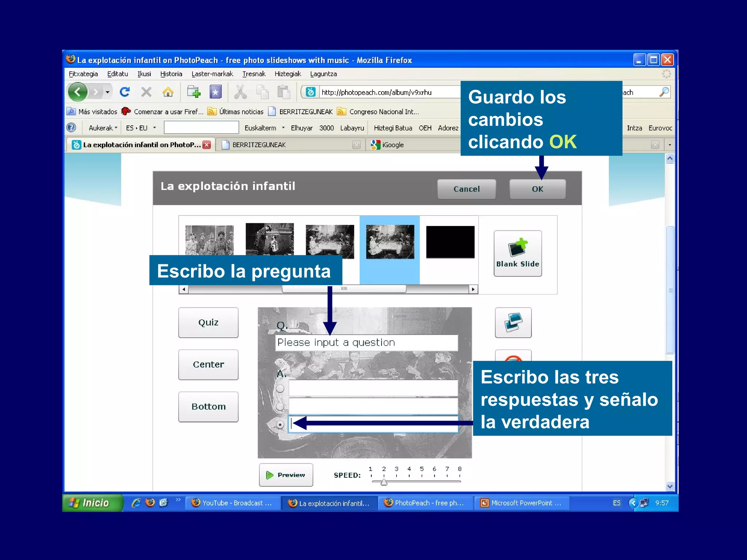The height and width of the screenshot is (560, 747).
Task: Click the URL field showing photopeach.com/album/v9xrhu
Action: 390,92
